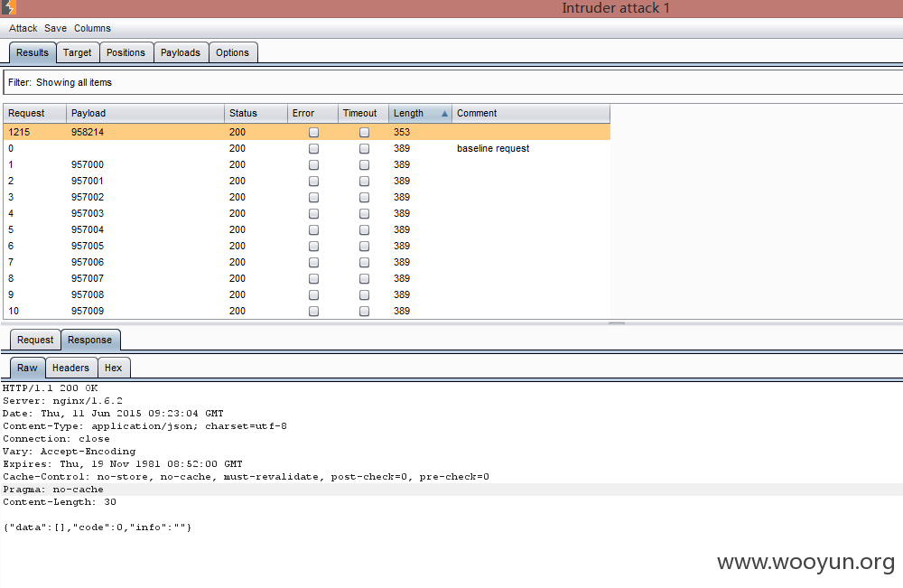Screen dimensions: 903x588
Task: Toggle Error checkbox for payload 958214
Action: [314, 133]
